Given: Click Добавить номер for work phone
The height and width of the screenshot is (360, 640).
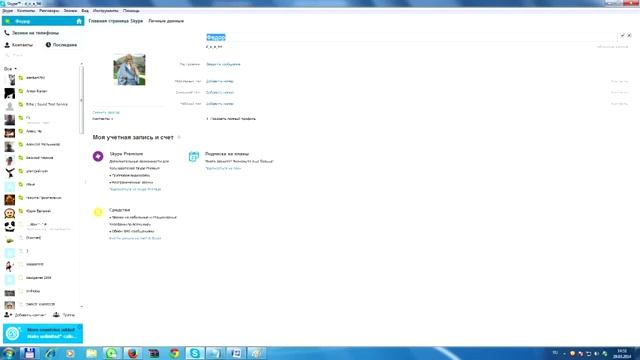Looking at the screenshot, I should 220,104.
